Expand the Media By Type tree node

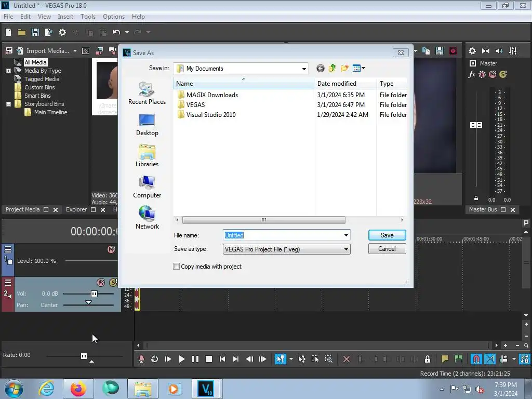pyautogui.click(x=8, y=71)
